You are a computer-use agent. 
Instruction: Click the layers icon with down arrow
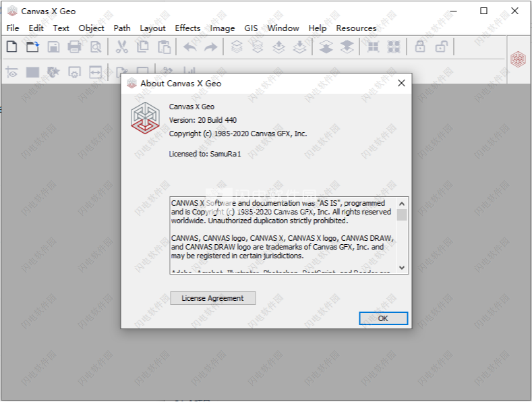pos(299,47)
